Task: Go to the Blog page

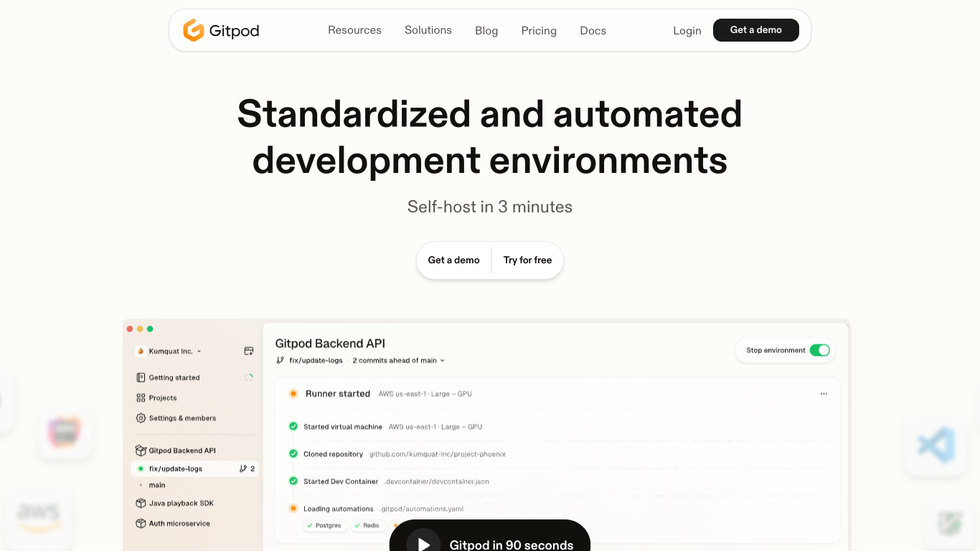Action: pyautogui.click(x=486, y=31)
